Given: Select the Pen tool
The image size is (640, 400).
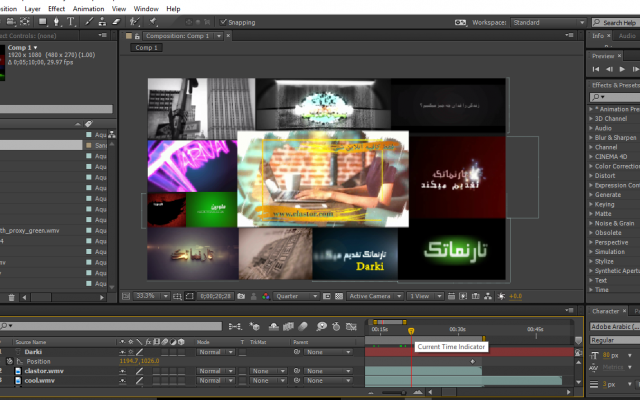Looking at the screenshot, I should point(57,22).
